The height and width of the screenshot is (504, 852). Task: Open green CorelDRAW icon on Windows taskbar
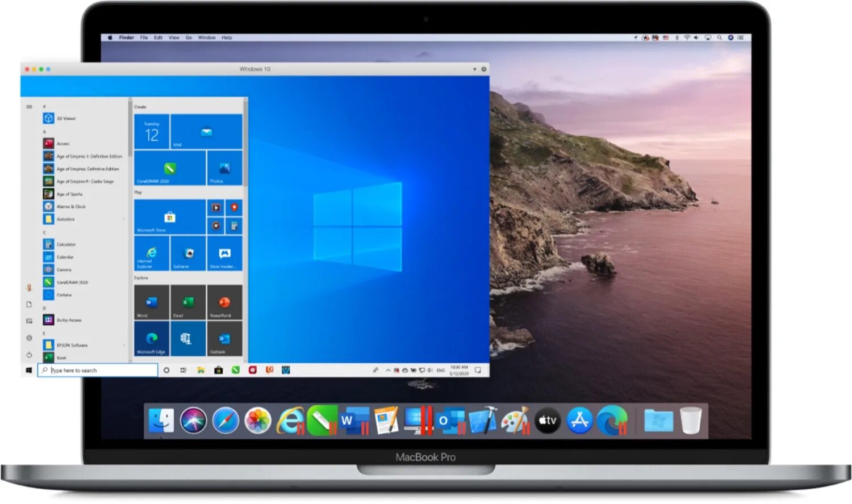tap(235, 370)
